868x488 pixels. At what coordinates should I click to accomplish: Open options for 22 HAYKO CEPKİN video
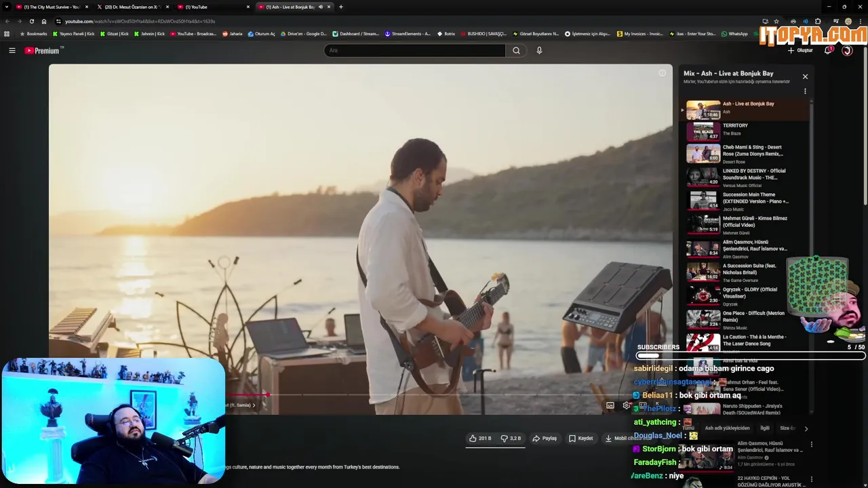point(811,481)
